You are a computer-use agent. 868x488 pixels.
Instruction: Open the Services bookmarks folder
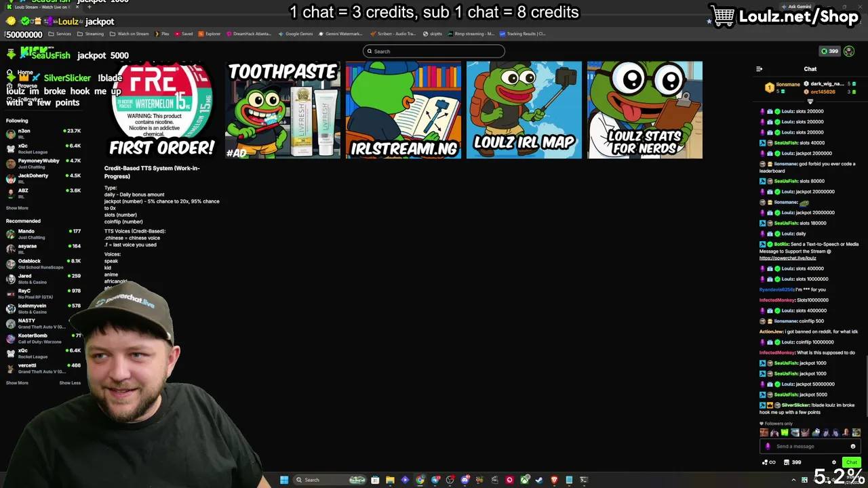[60, 34]
